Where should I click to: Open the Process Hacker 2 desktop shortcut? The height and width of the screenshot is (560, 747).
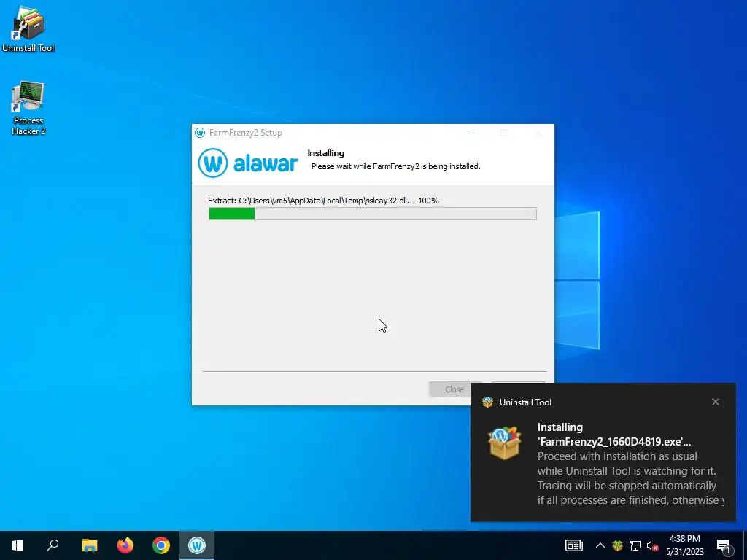28,109
